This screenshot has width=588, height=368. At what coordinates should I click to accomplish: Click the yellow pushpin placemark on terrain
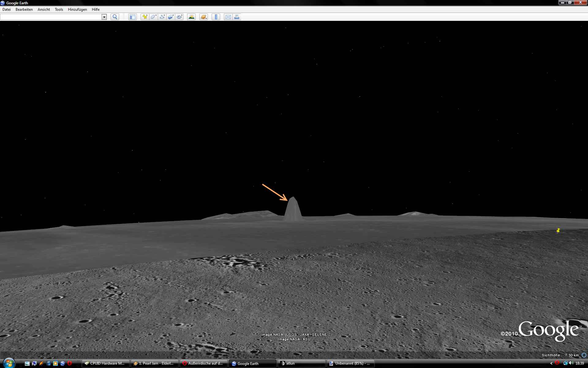tap(558, 230)
